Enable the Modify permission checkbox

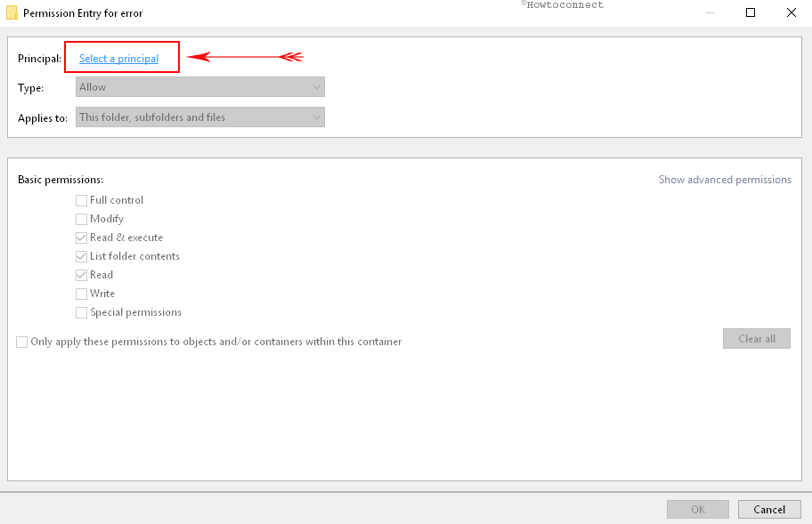tap(81, 219)
